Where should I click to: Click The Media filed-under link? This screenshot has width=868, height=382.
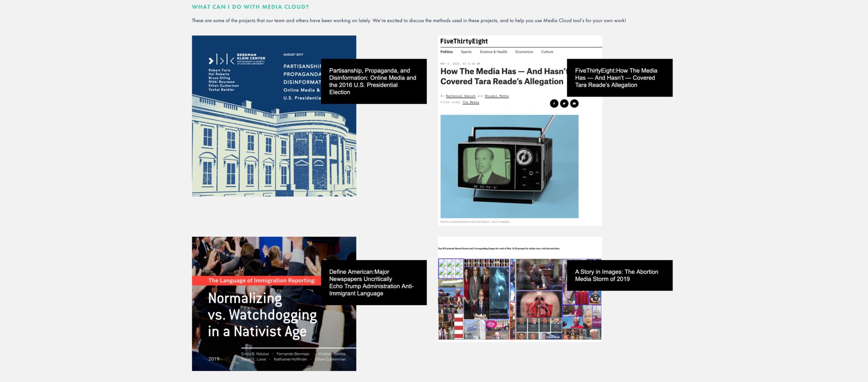pos(471,102)
